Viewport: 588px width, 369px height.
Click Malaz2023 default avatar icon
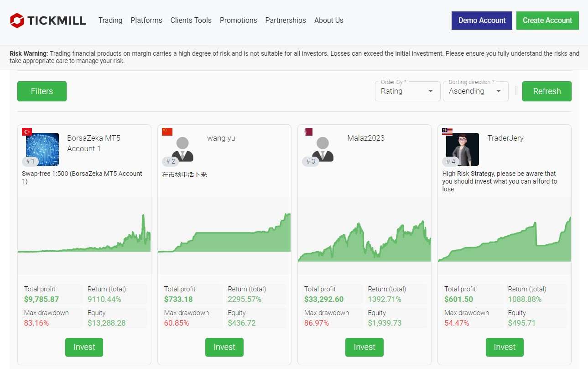pyautogui.click(x=323, y=149)
